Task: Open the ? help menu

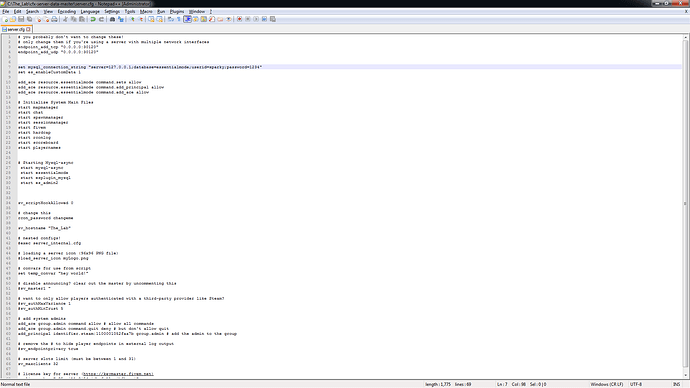Action: coord(210,11)
